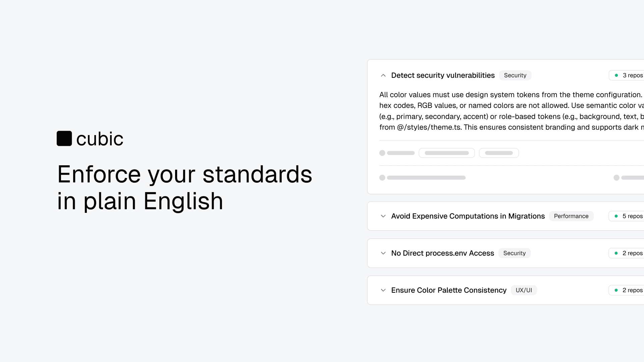The height and width of the screenshot is (362, 644).
Task: Click Ensure Color Palette Consistency title
Action: coord(448,290)
